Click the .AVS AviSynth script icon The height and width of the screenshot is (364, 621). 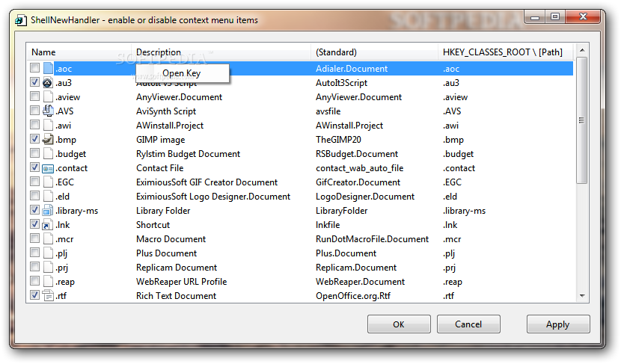coord(48,111)
